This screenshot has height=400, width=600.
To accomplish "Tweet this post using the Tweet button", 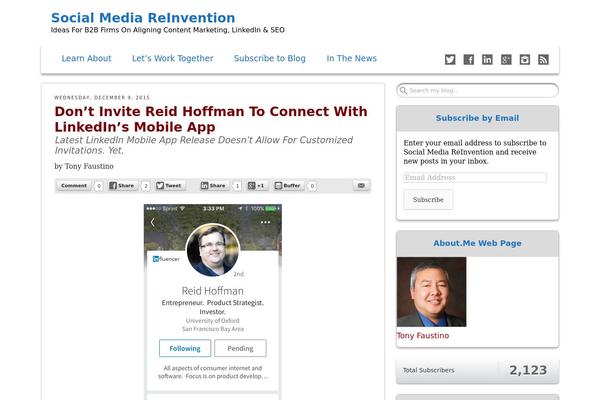I will [170, 186].
